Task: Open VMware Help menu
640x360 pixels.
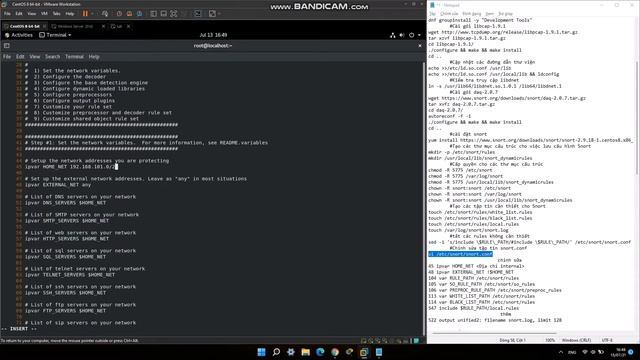Action: tap(70, 13)
